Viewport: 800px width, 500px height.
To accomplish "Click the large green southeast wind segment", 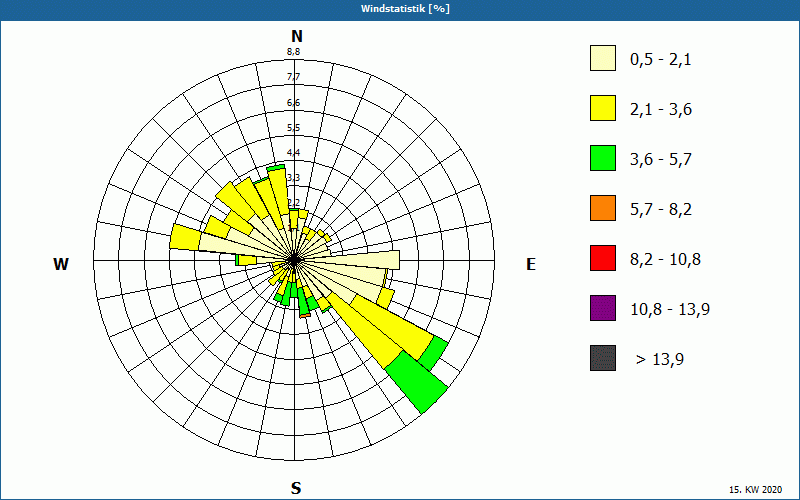I will pos(417,381).
